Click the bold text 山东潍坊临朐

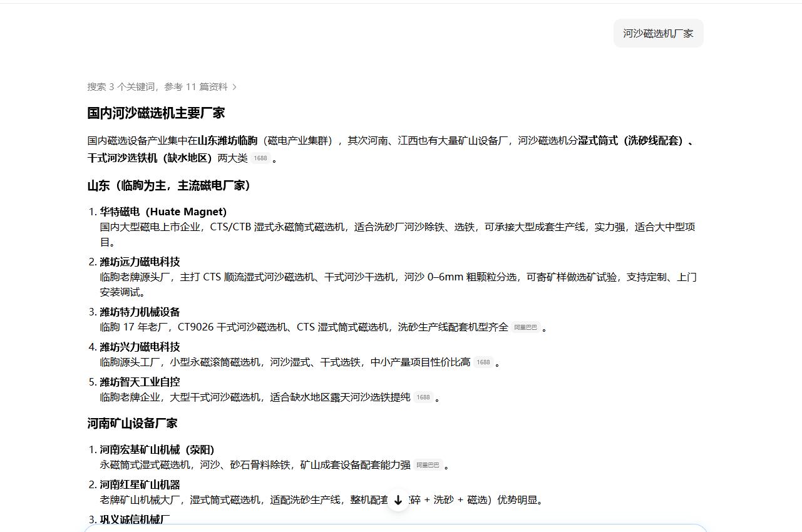227,141
